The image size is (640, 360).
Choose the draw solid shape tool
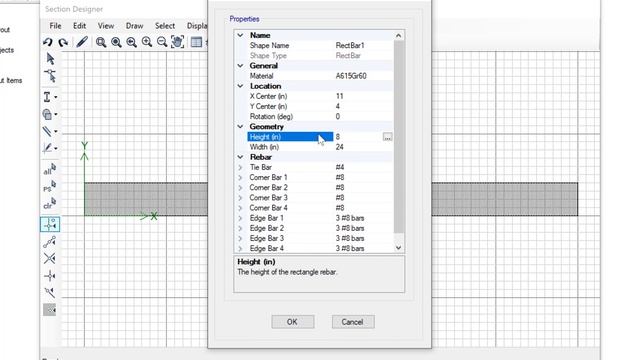[47, 114]
